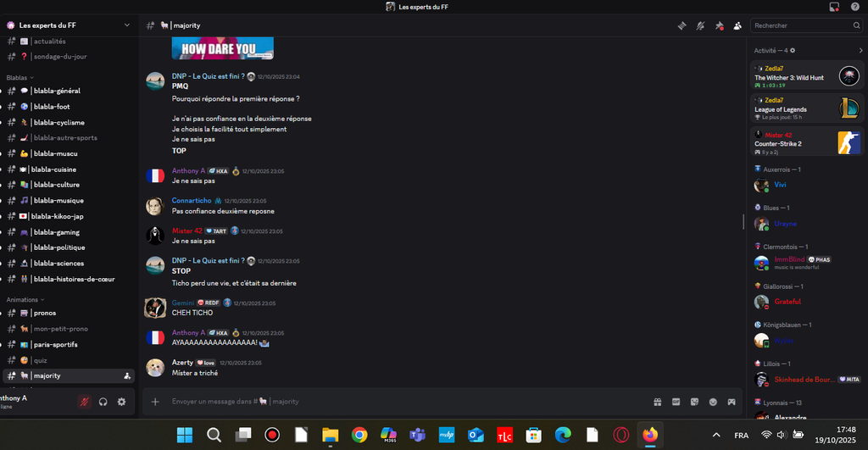This screenshot has height=450, width=868.
Task: Open the Counter-Strike 2 activity card
Action: coord(807,142)
